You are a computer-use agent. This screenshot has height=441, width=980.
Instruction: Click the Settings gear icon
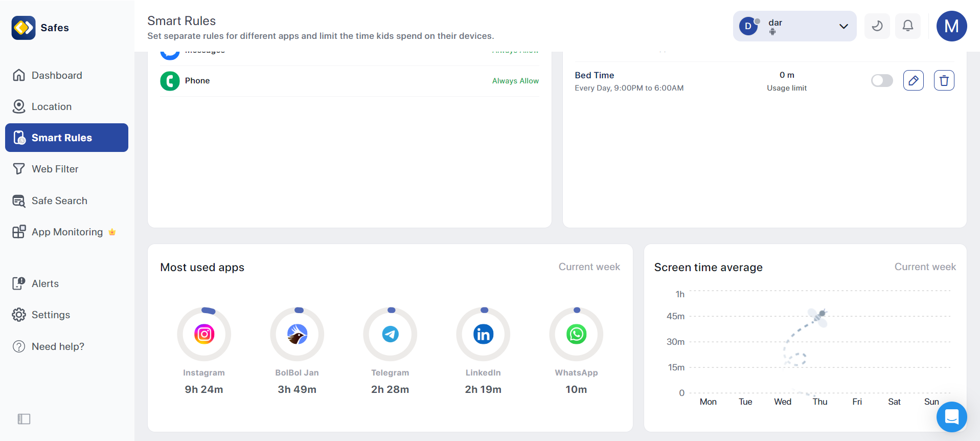tap(19, 315)
